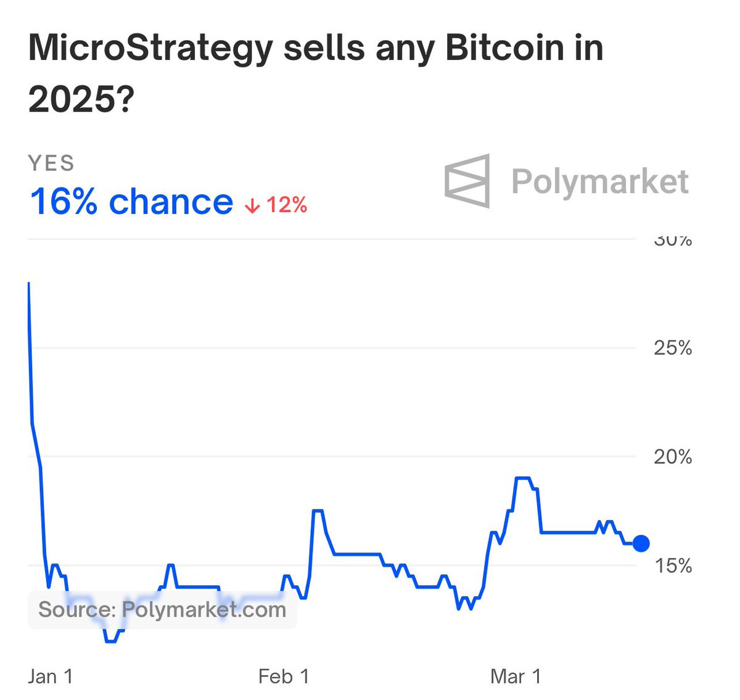740x700 pixels.
Task: Click the chart's highest peak at Jan 1
Action: click(x=29, y=284)
